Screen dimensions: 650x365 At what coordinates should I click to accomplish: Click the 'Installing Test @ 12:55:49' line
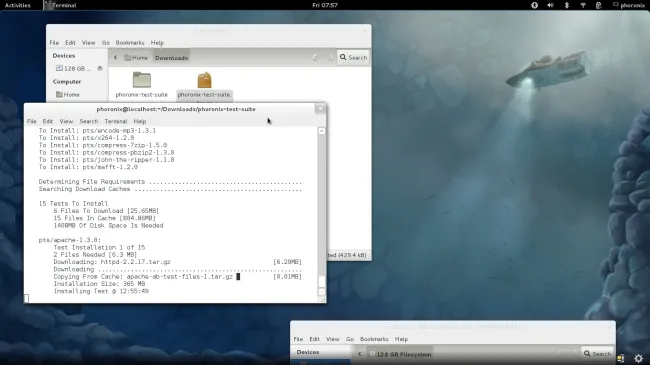click(x=101, y=291)
